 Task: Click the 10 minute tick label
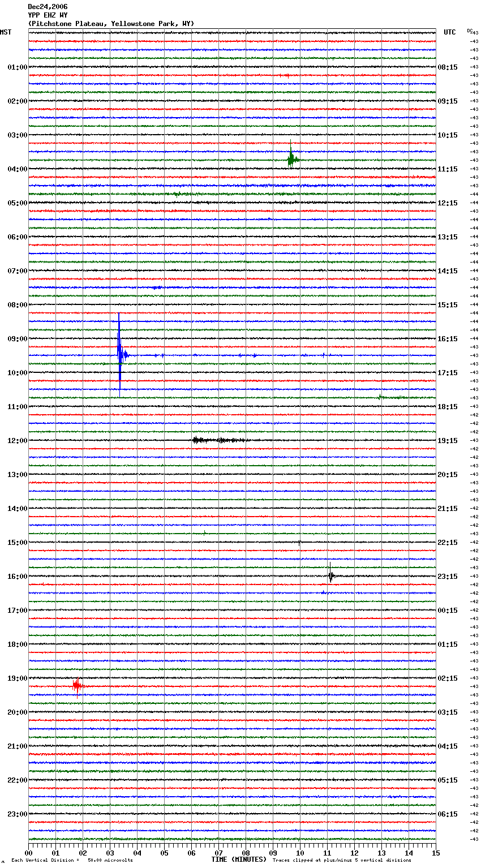coord(300,853)
